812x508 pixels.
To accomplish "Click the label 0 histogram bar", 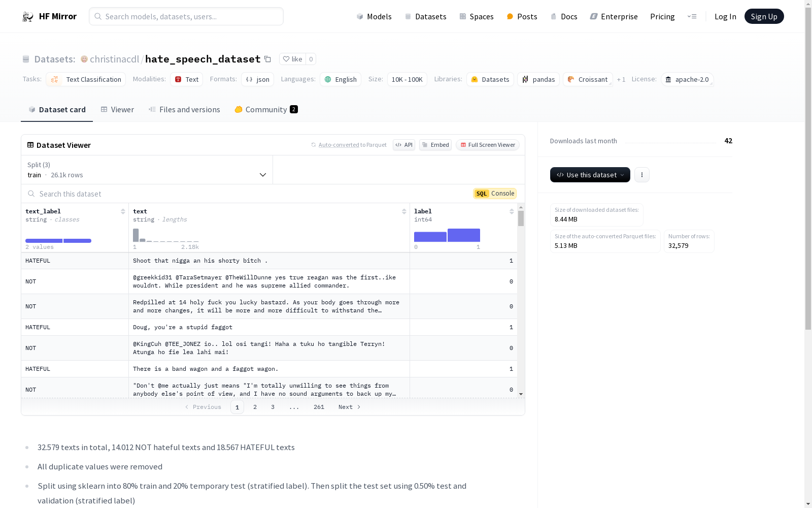I will (x=430, y=237).
